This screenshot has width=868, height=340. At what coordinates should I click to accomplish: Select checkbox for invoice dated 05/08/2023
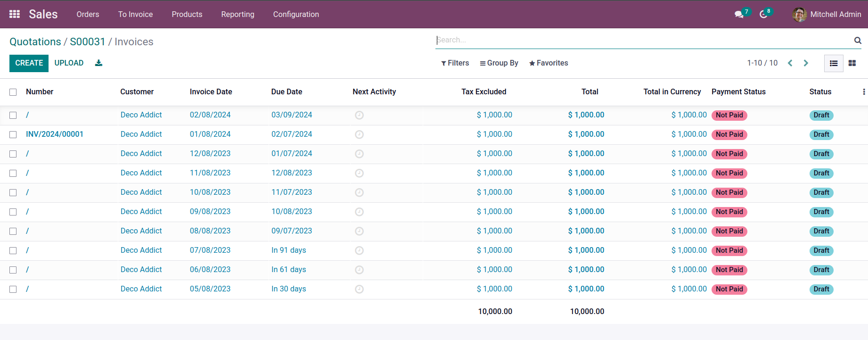(x=13, y=290)
